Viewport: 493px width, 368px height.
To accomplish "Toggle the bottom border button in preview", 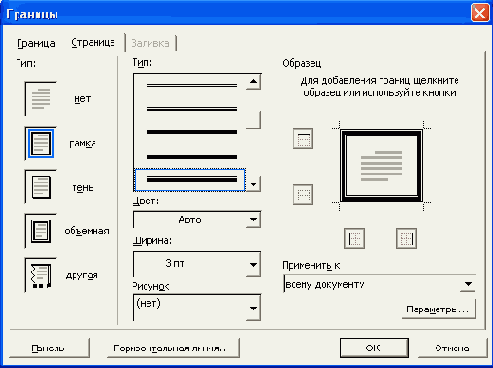I will coord(303,194).
